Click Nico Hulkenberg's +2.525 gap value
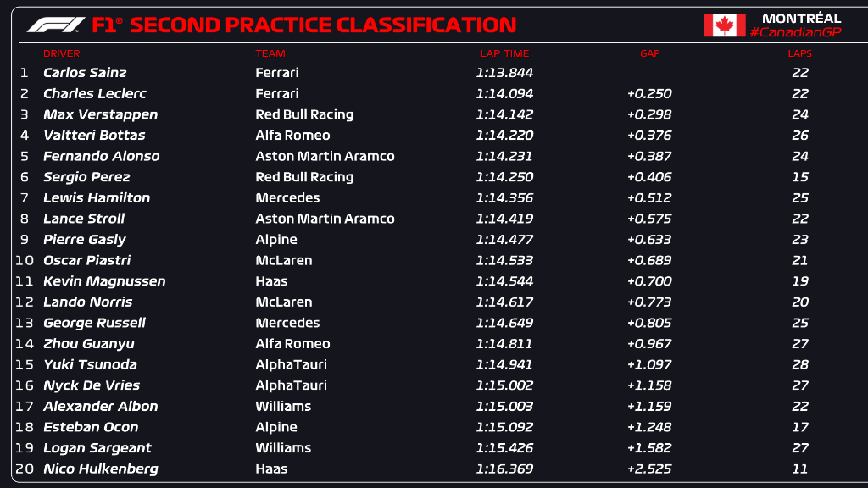This screenshot has height=488, width=868. point(649,469)
